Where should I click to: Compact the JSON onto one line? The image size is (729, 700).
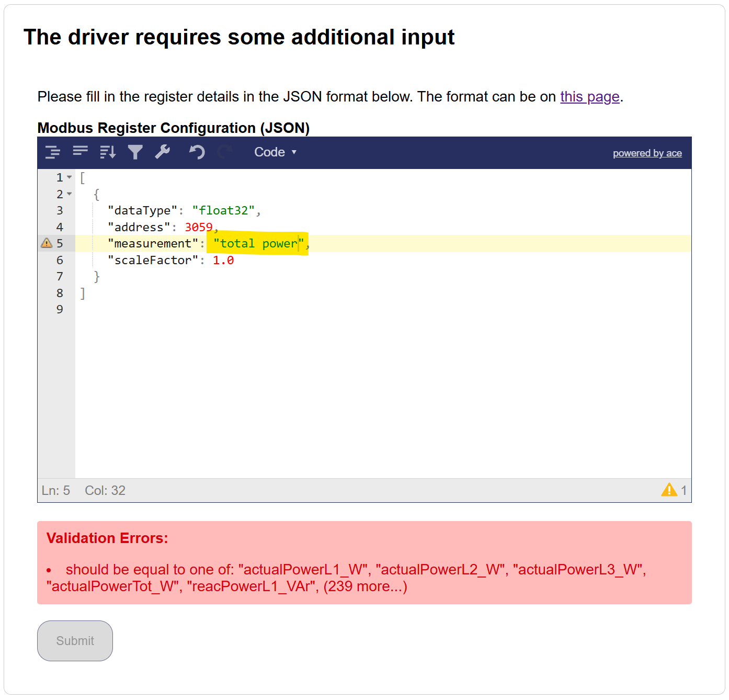tap(81, 152)
